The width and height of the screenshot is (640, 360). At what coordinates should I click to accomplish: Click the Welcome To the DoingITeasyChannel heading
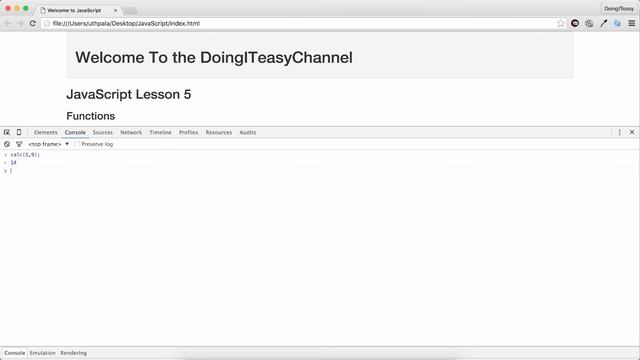tap(214, 58)
